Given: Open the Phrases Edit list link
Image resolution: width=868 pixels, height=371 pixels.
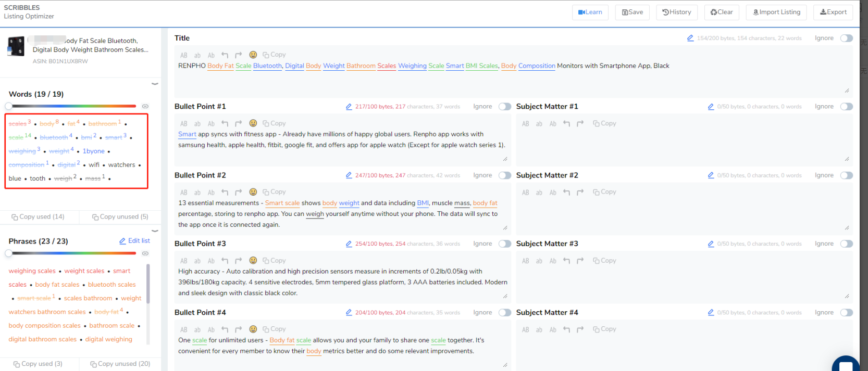Looking at the screenshot, I should point(134,241).
